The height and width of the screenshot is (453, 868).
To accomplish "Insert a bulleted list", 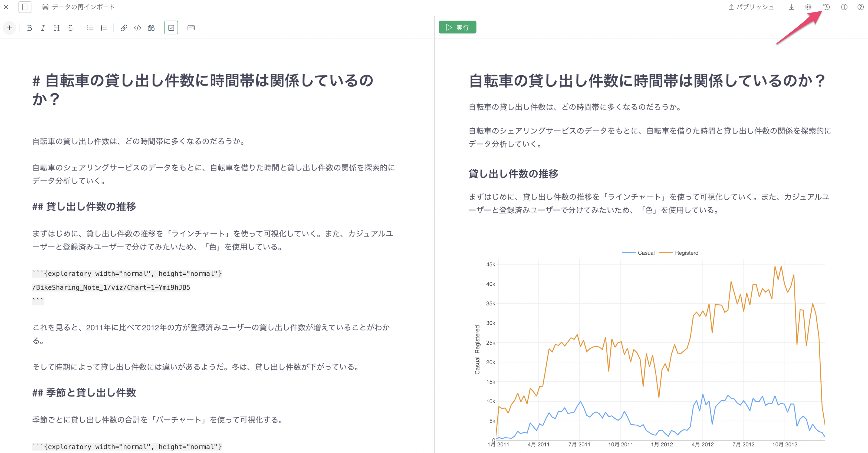I will click(90, 28).
